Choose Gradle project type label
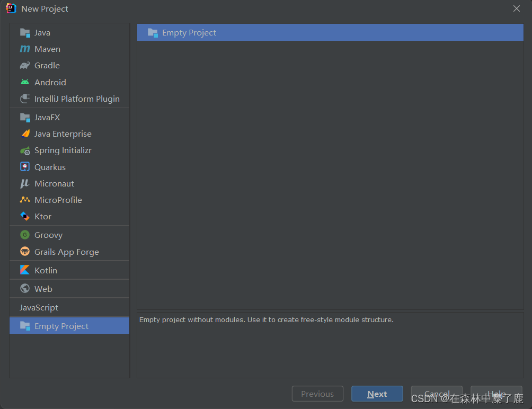The image size is (532, 409). click(47, 66)
